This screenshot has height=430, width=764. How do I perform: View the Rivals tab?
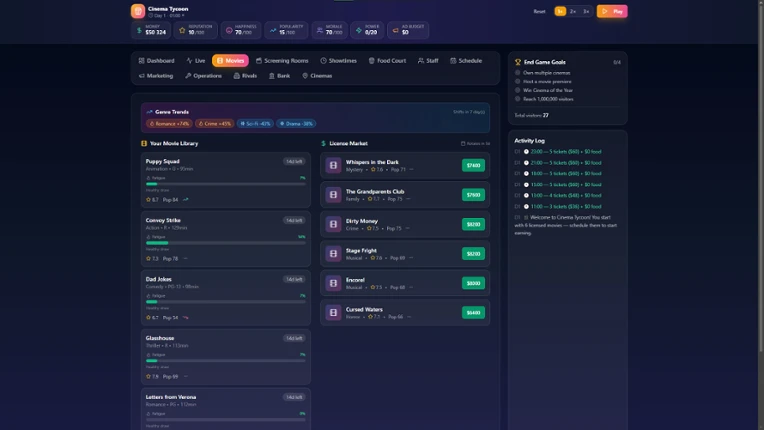coord(245,76)
